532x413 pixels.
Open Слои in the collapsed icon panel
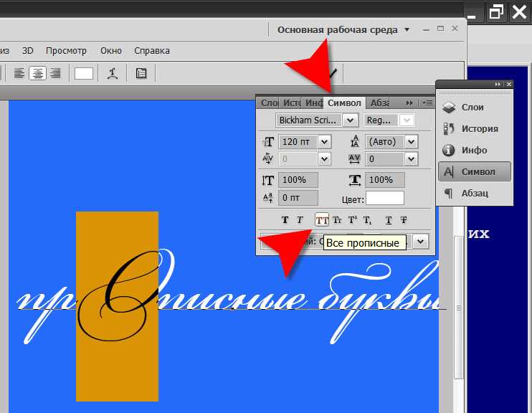[x=475, y=108]
